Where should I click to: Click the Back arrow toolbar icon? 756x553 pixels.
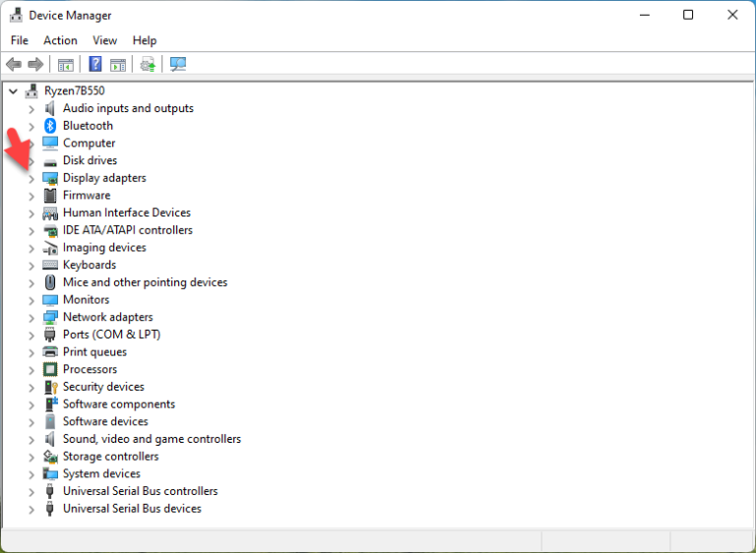coord(14,64)
